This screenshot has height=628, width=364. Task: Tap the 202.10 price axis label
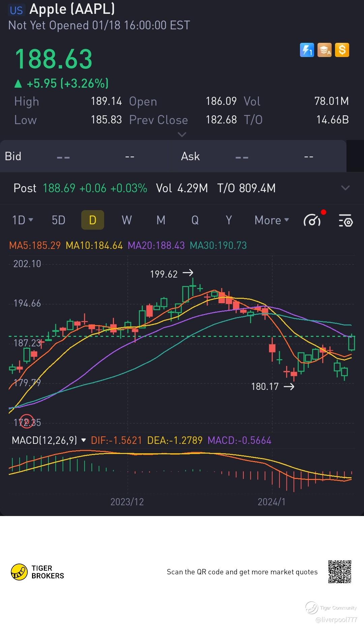point(27,264)
